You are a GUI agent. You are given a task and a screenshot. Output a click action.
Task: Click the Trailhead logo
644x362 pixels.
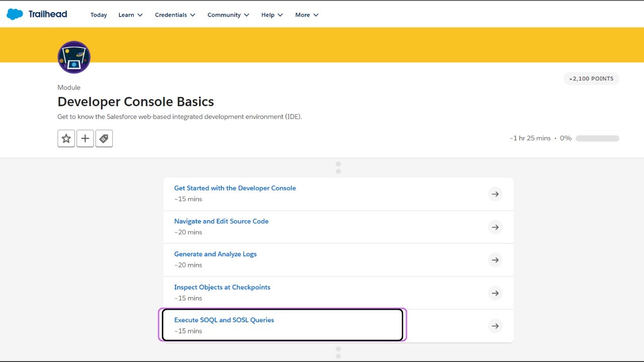tap(37, 14)
